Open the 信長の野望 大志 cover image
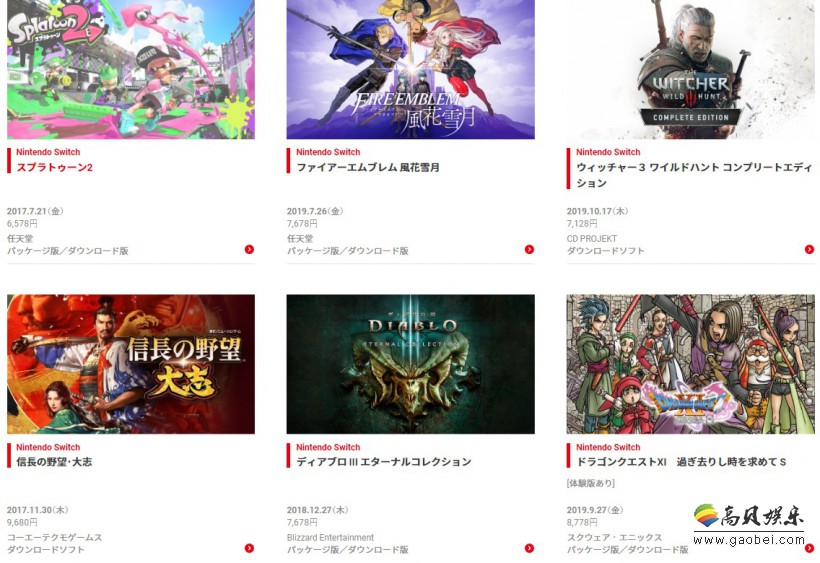820x563 pixels. coord(131,364)
